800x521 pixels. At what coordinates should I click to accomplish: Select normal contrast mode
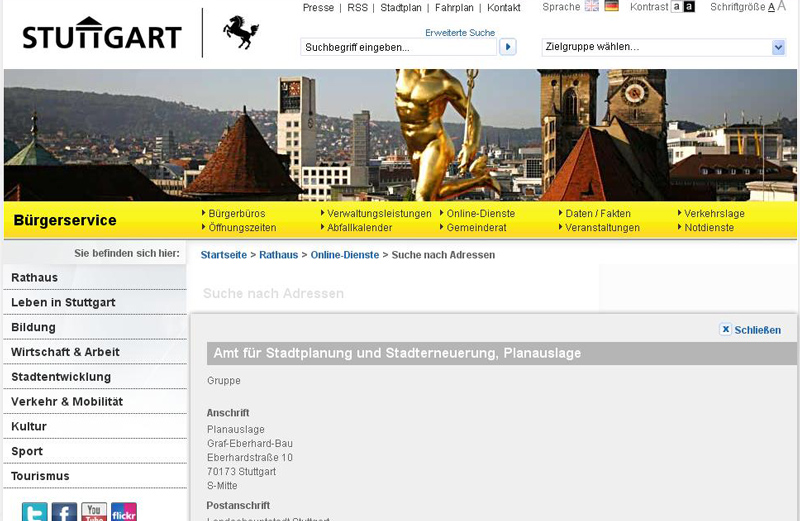(x=677, y=7)
